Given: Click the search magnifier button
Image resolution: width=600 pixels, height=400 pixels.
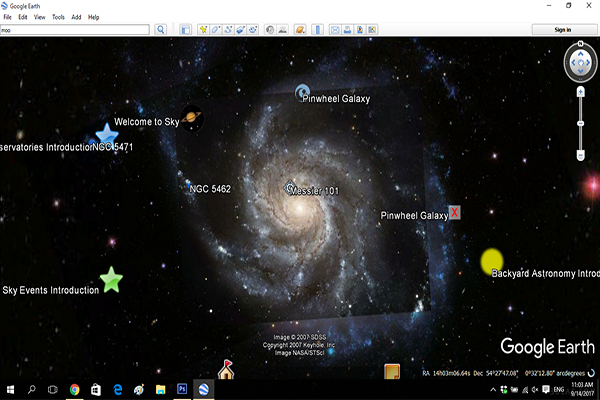Looking at the screenshot, I should click(x=161, y=29).
